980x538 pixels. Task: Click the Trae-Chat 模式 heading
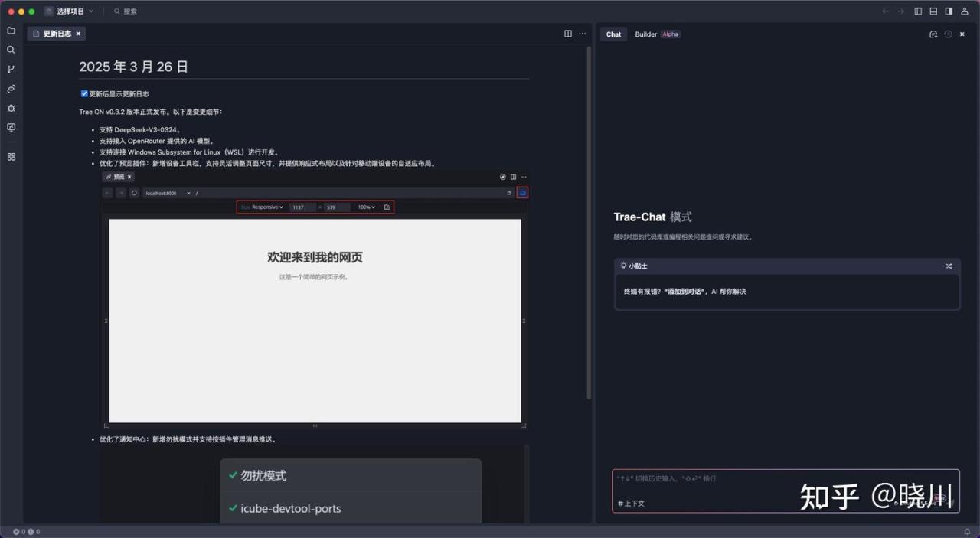[652, 217]
